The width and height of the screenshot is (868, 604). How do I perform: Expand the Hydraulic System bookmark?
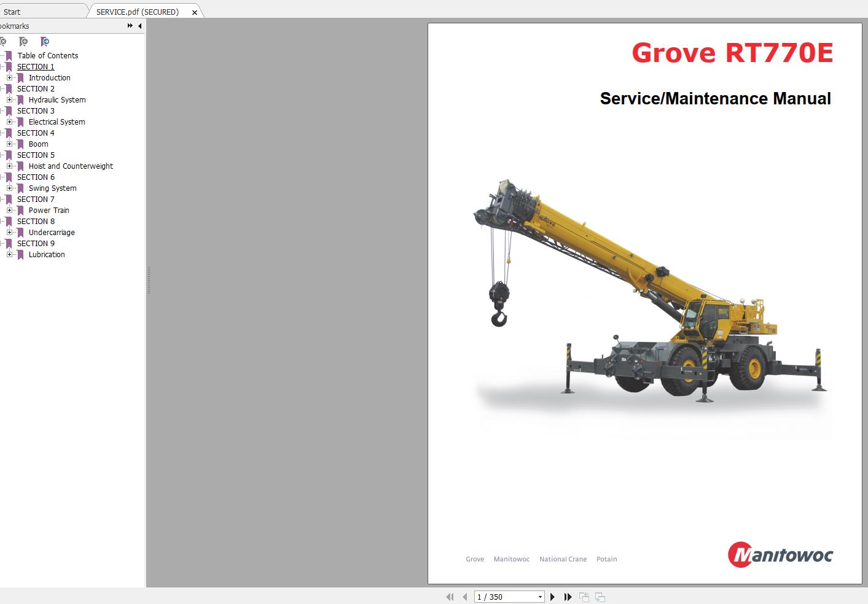(9, 100)
